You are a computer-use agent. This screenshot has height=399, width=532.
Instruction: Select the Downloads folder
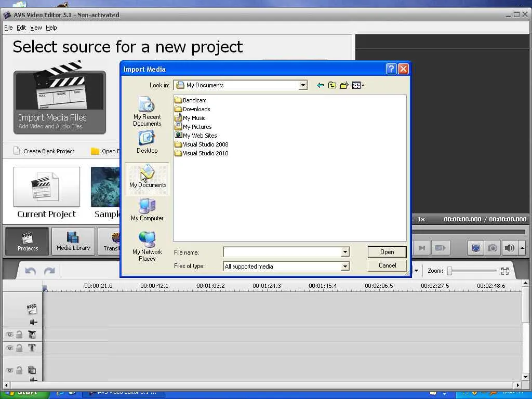(192, 109)
